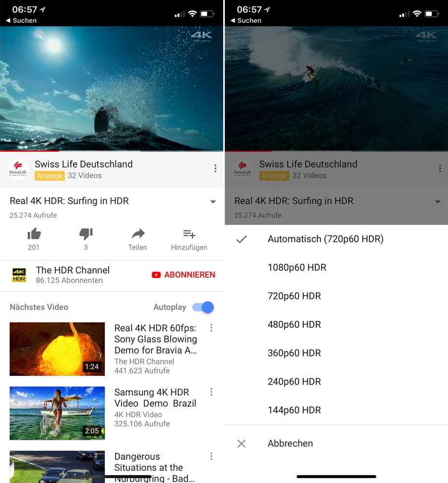The height and width of the screenshot is (483, 448).
Task: Open options for Sony Glass Blowing video
Action: [211, 328]
